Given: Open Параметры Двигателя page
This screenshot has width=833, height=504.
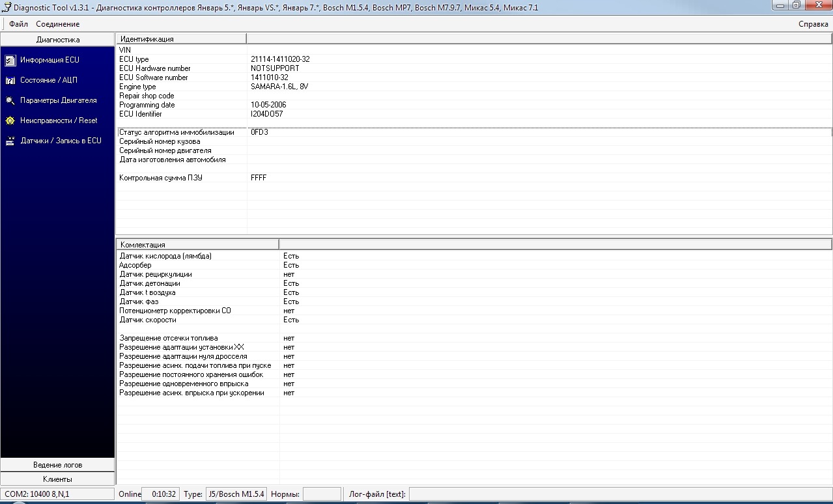Looking at the screenshot, I should coord(59,100).
